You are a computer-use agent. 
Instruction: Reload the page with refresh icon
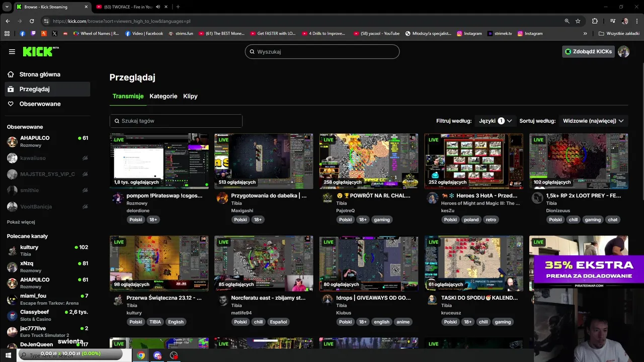[32, 21]
